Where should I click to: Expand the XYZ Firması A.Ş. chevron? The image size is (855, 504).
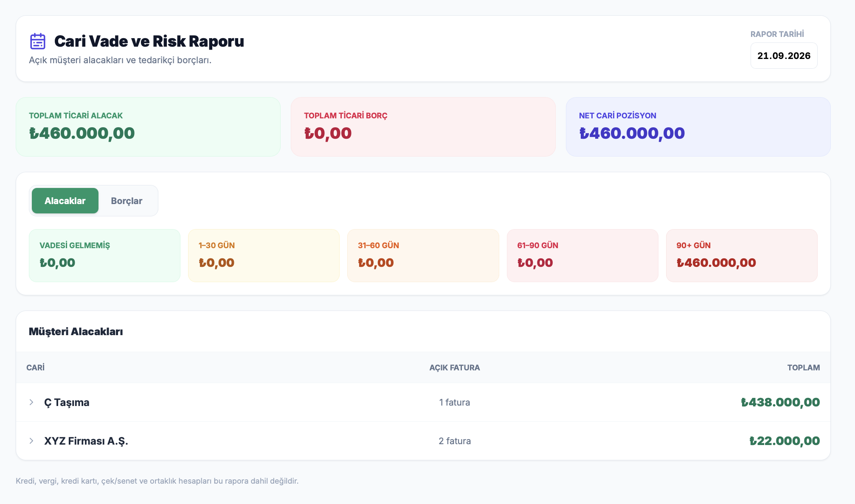point(31,441)
